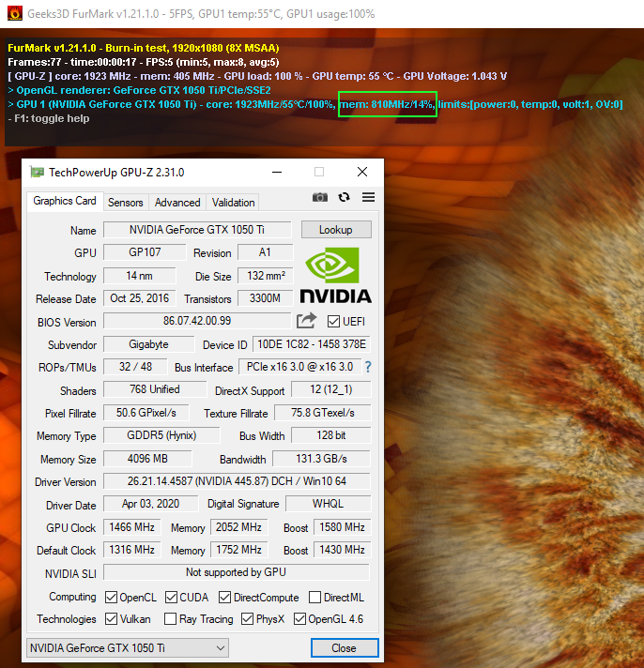The width and height of the screenshot is (644, 668).
Task: Enable the DirectML checkbox
Action: (314, 598)
